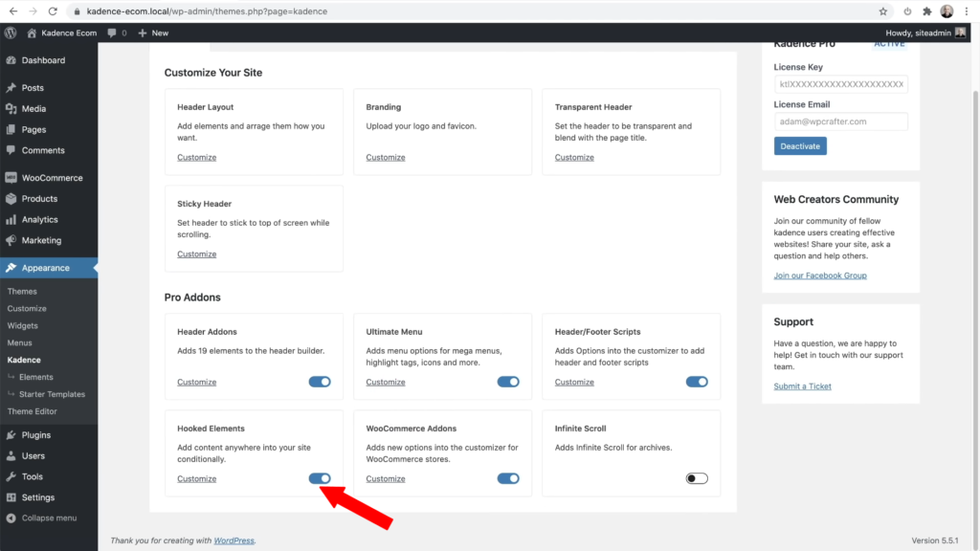
Task: Turn off the Ultimate Menu toggle
Action: click(508, 382)
